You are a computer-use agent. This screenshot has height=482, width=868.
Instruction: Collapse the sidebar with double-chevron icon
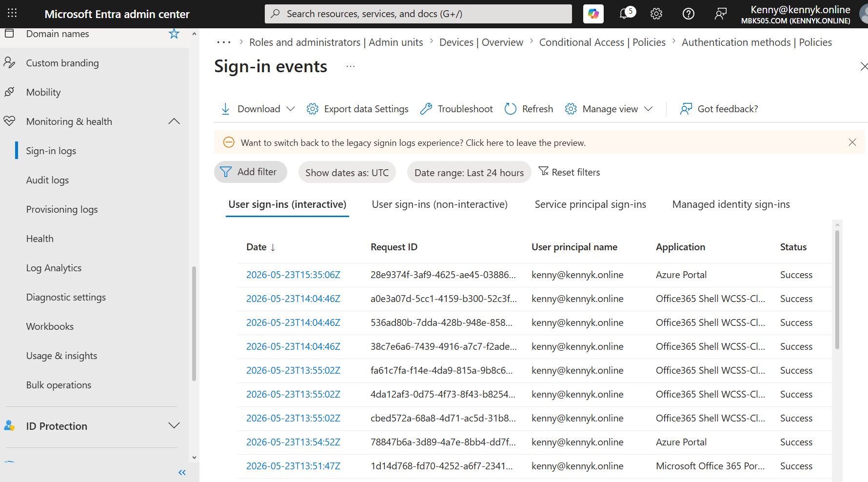(x=182, y=472)
